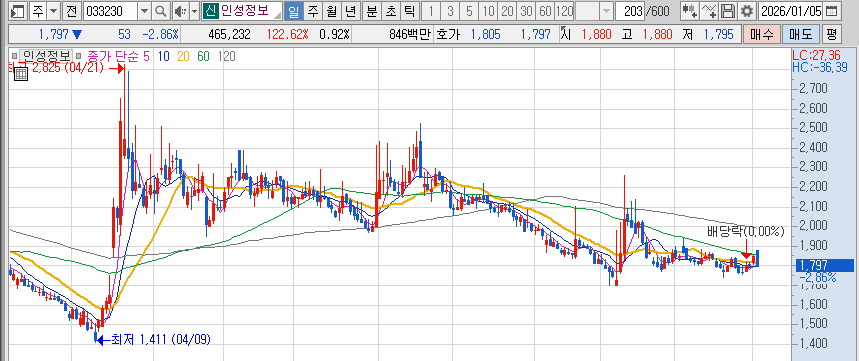859x361 pixels.
Task: Open the dropdown arrow beside the speaker icon
Action: click(x=194, y=10)
